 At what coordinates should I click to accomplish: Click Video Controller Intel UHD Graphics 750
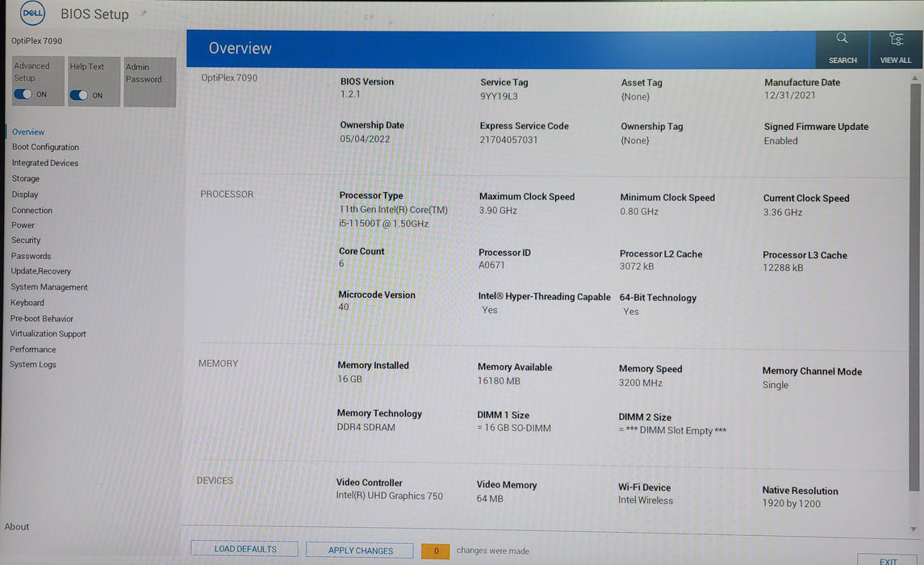click(x=390, y=496)
